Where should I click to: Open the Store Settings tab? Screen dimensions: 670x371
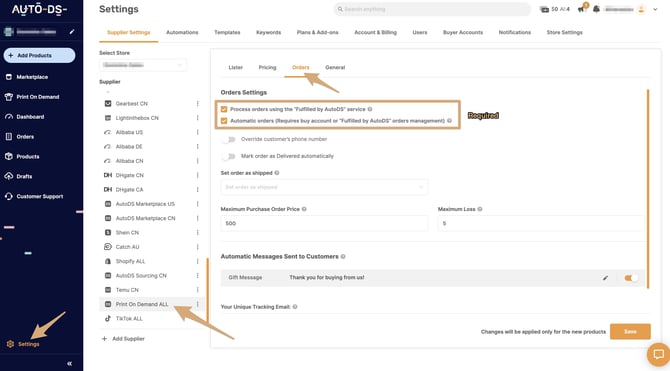564,32
